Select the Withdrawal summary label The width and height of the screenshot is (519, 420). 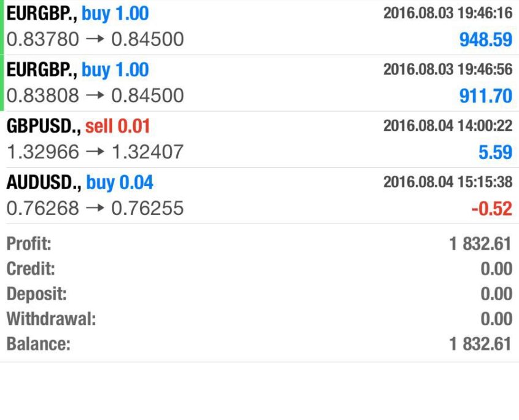52,319
